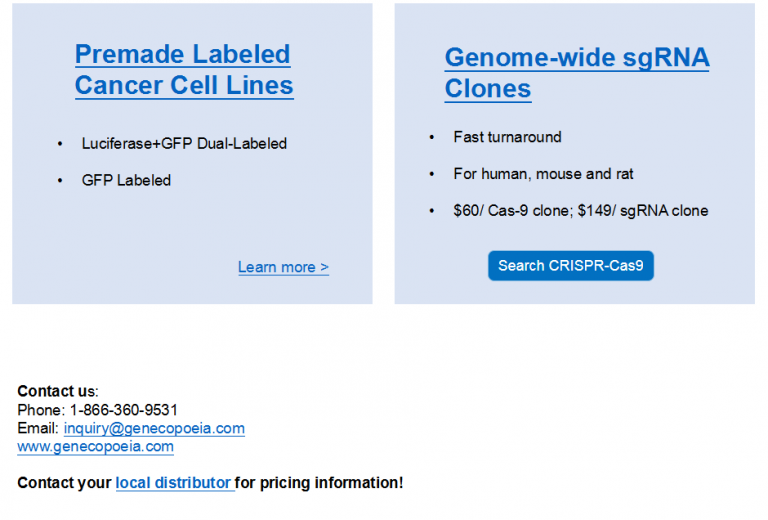Click the Fast turnaround bullet text
The height and width of the screenshot is (520, 768).
[507, 137]
